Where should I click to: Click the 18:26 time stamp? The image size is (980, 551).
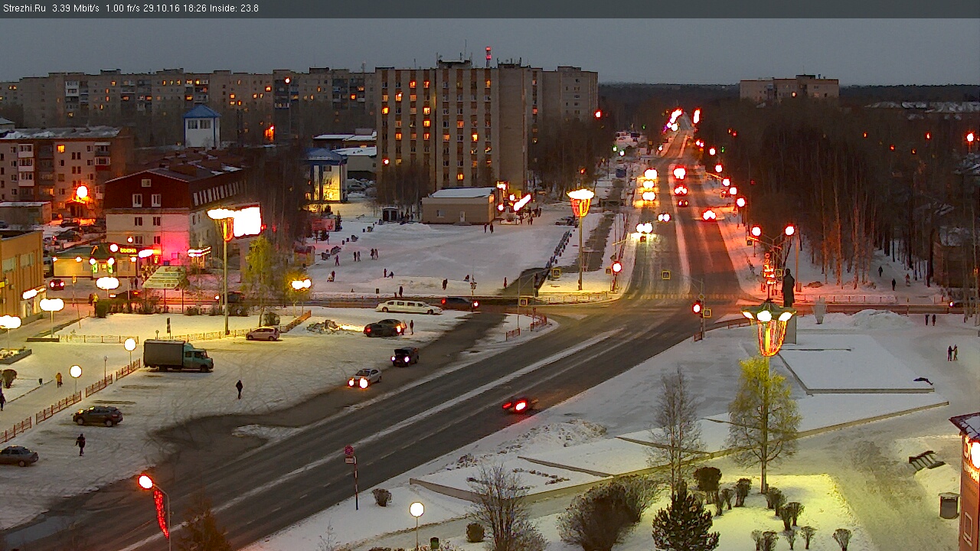point(194,8)
